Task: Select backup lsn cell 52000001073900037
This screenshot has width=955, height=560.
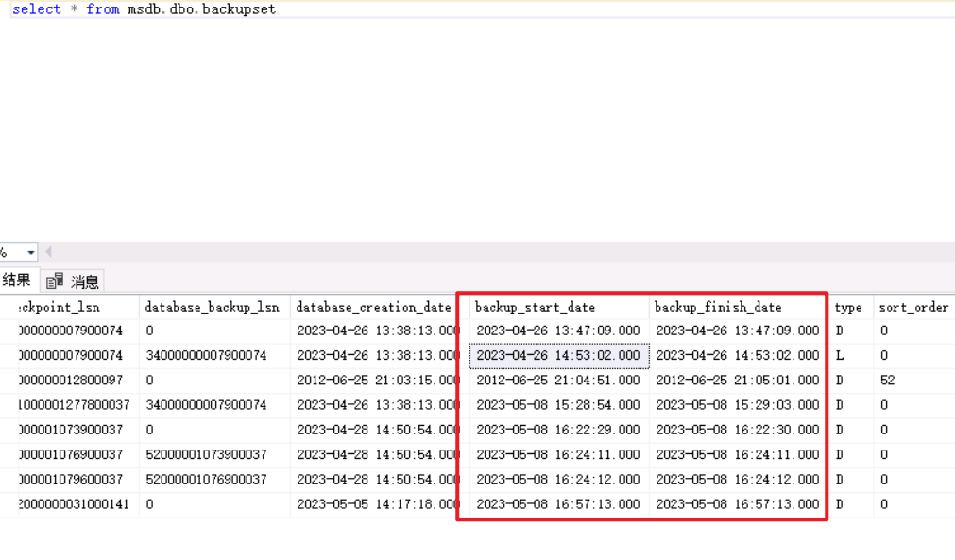Action: point(214,454)
